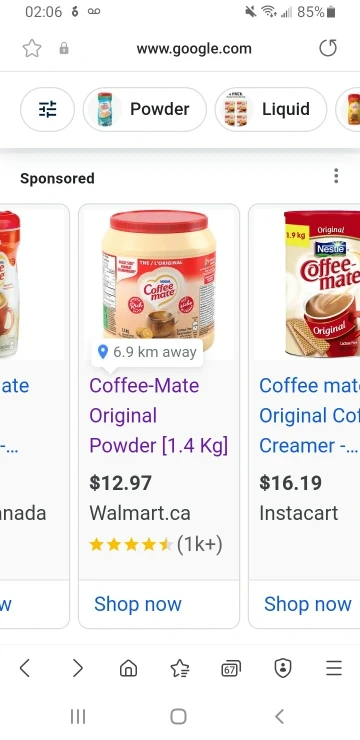This screenshot has width=360, height=740.
Task: Open the privacy shield icon
Action: click(283, 668)
